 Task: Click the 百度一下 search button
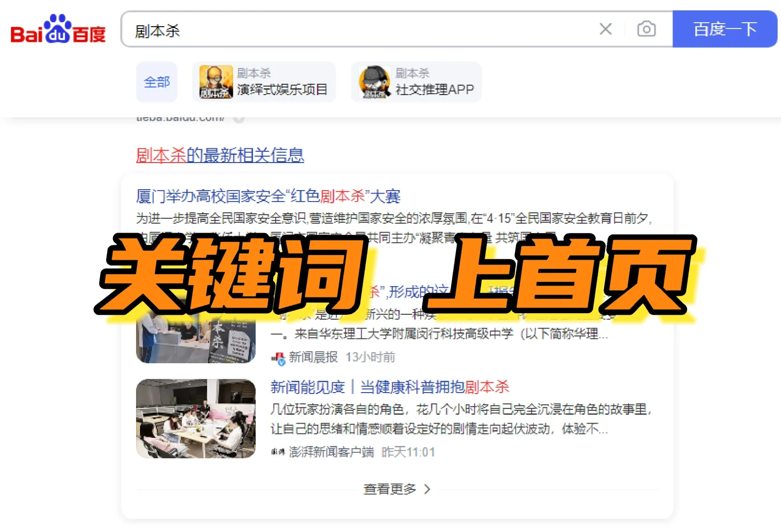725,29
